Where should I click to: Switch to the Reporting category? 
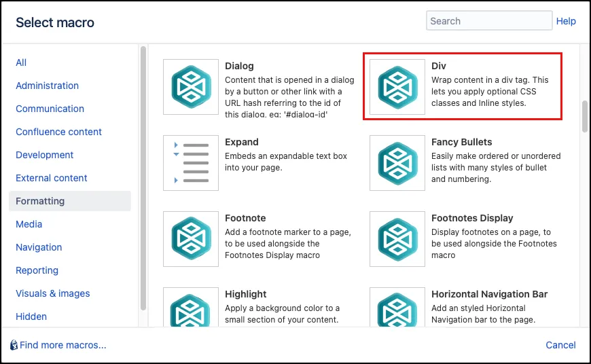tap(37, 270)
